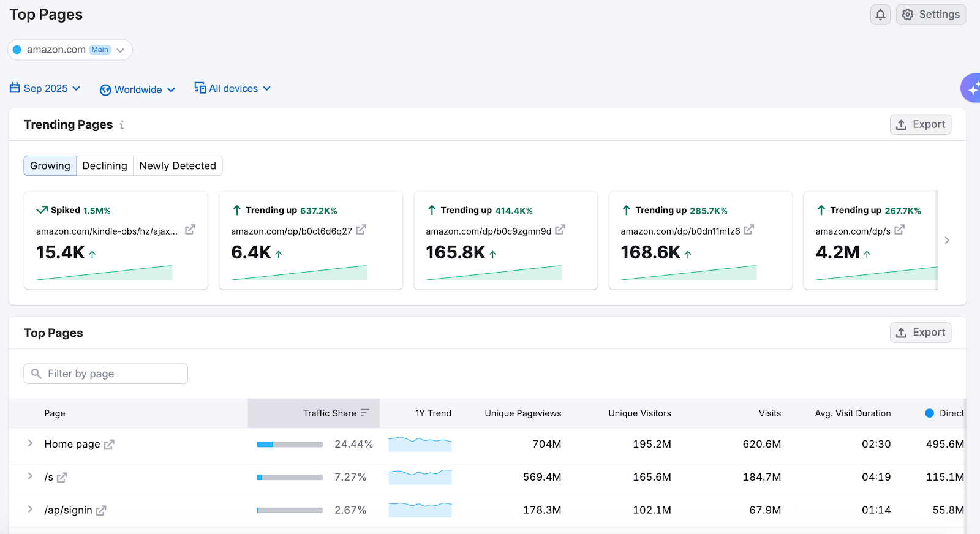Switch to the Declining tab
The width and height of the screenshot is (980, 534).
(105, 166)
